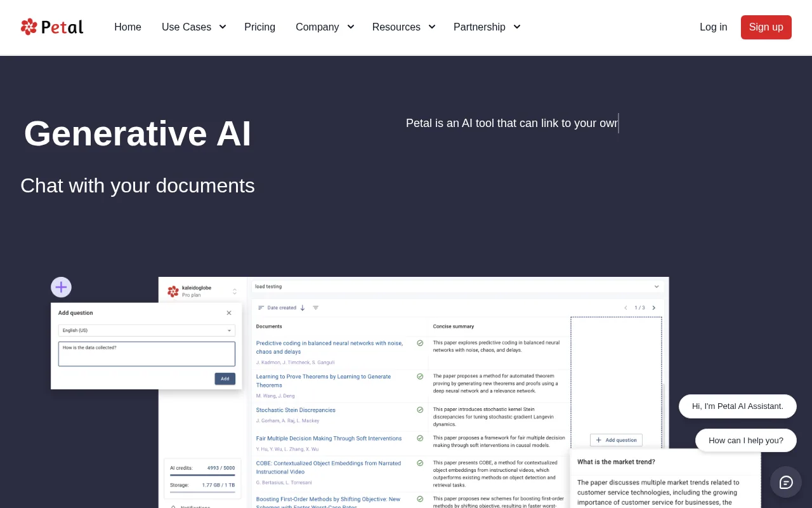Viewport: 812px width, 508px height.
Task: Click the Log in link
Action: point(713,27)
